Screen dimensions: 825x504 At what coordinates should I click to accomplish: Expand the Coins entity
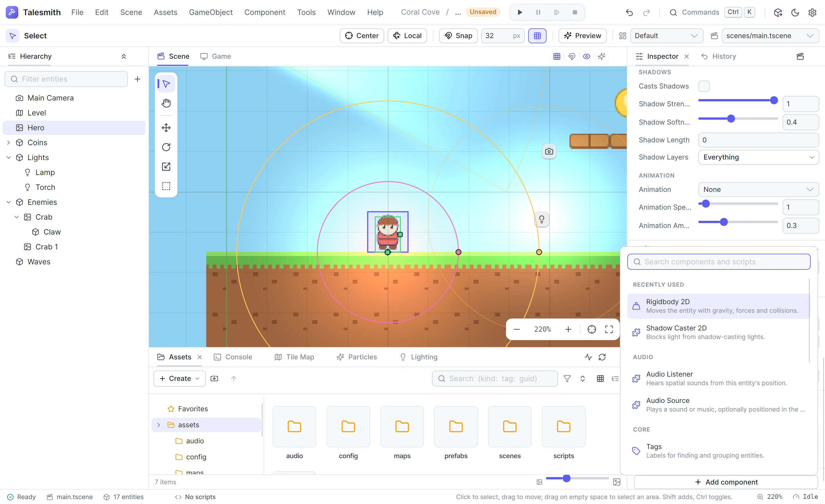pyautogui.click(x=9, y=143)
